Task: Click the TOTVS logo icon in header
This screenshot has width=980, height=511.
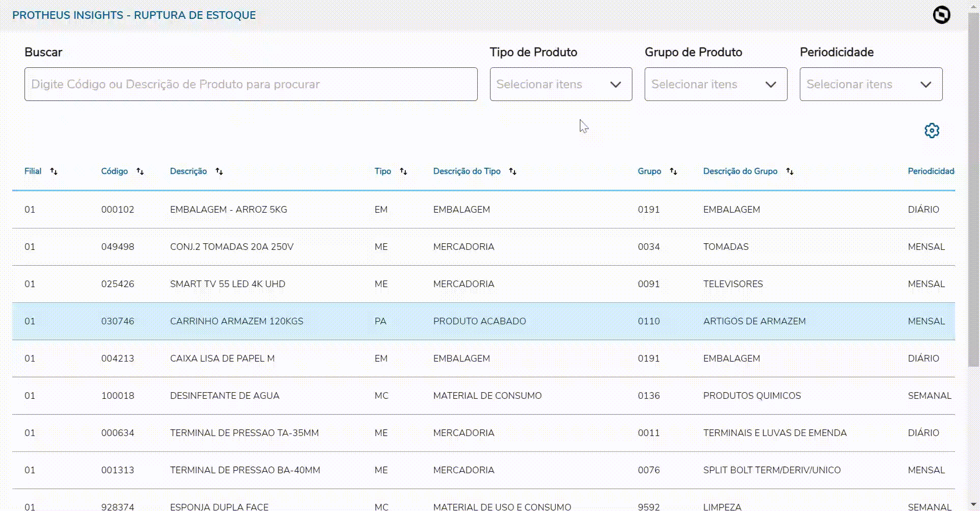Action: (x=942, y=15)
